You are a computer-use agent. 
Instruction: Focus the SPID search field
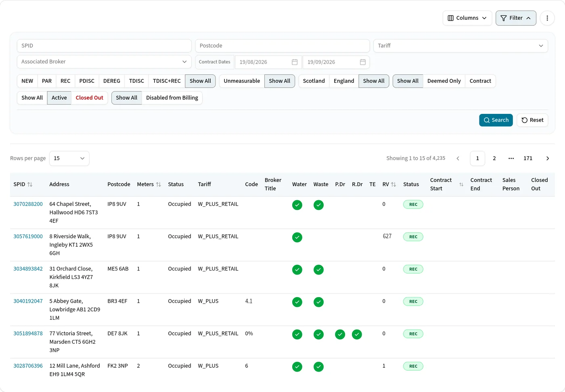coord(104,46)
